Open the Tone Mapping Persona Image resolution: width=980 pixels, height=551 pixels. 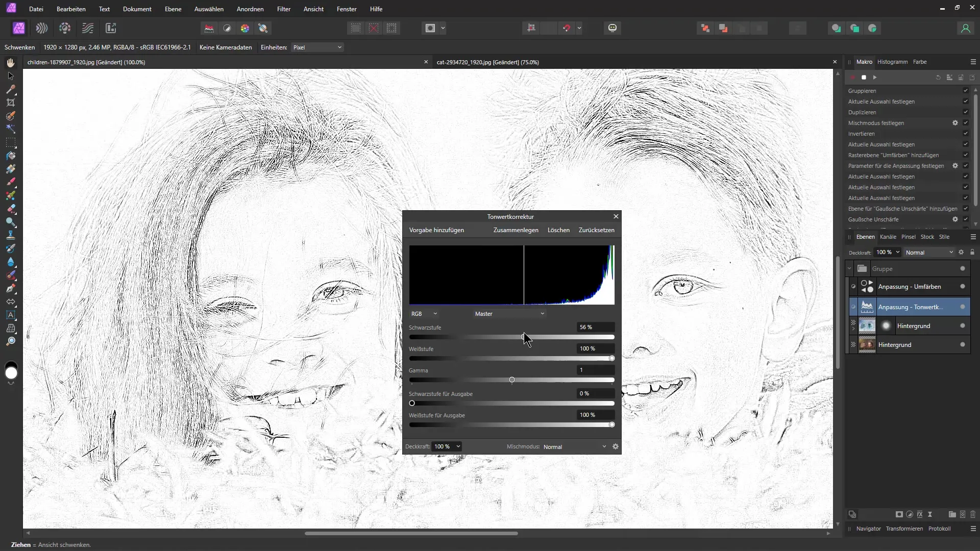88,28
